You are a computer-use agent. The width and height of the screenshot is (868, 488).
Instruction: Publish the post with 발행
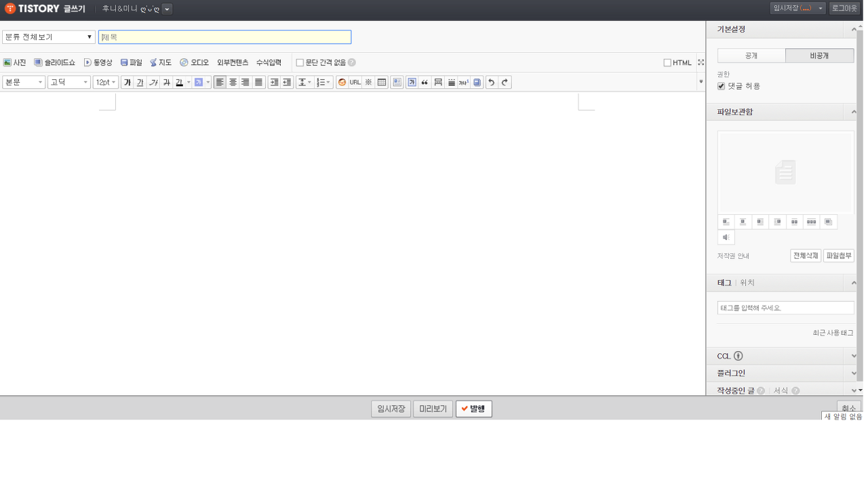pos(474,409)
